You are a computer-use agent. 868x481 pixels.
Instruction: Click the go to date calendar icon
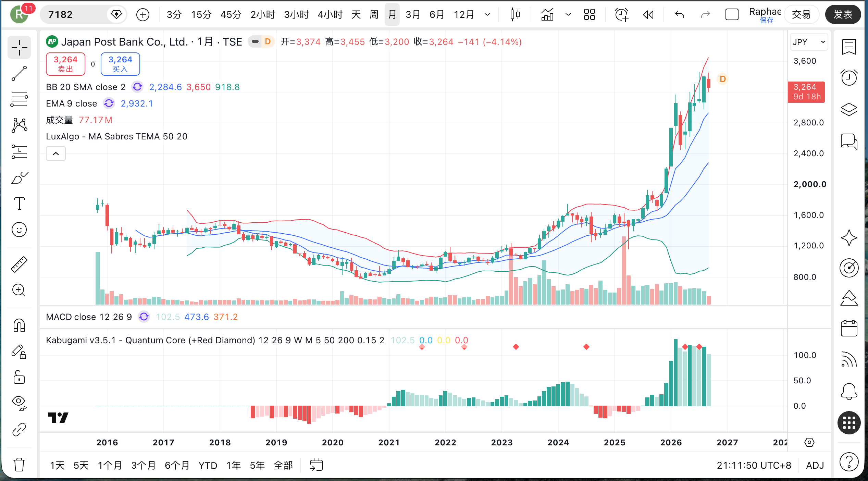(316, 465)
